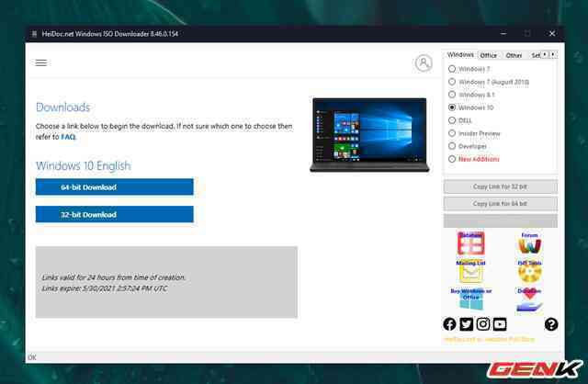Click the HeiDoc.net vs. Amazon Full Story link

click(490, 339)
